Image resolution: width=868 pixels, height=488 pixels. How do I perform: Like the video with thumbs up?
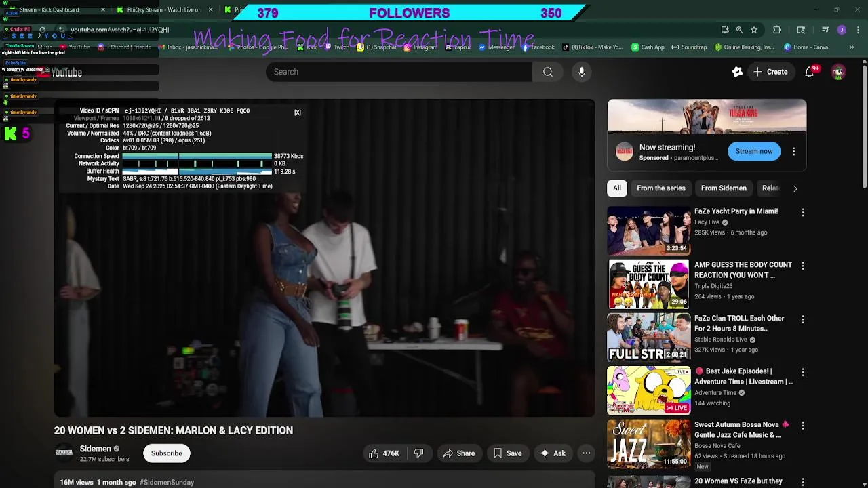[384, 453]
